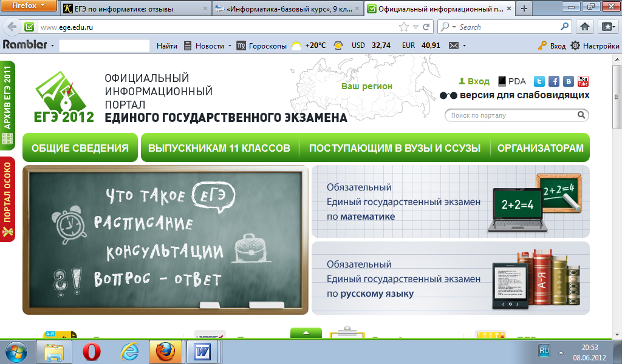Click Расписание on the chalkboard
Image resolution: width=622 pixels, height=364 pixels.
click(x=143, y=223)
